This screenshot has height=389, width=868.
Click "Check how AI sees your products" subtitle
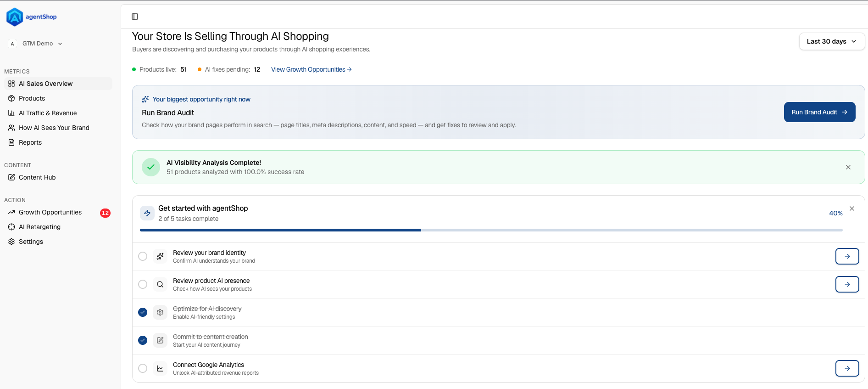tap(212, 289)
